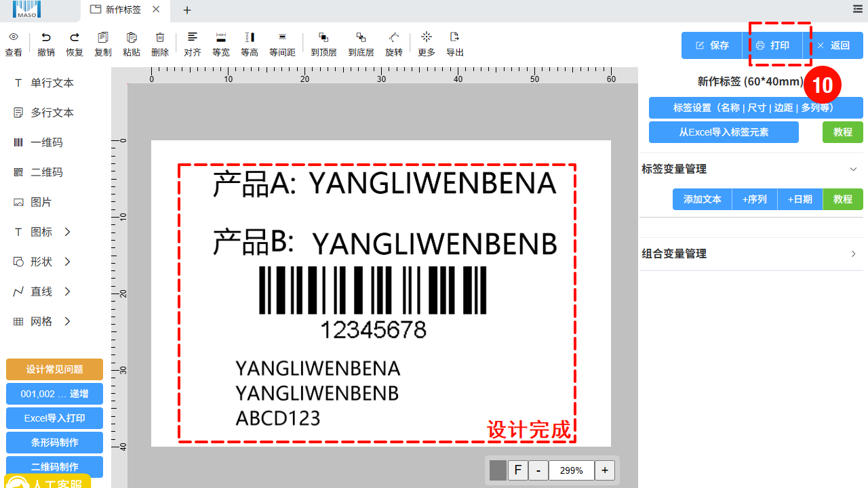Viewport: 868px width, 488px height.
Task: Zoom in with the plus button
Action: tap(605, 470)
